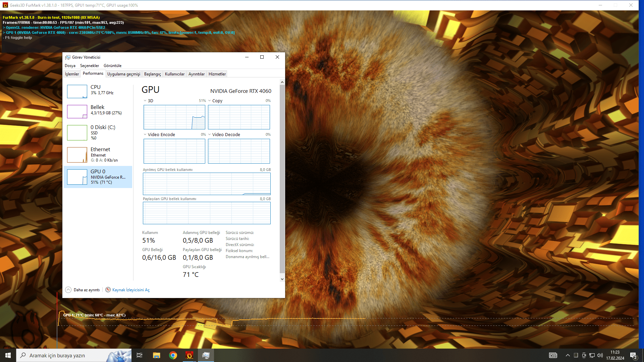644x362 pixels.
Task: Switch to FurMark via its taskbar icon
Action: [x=190, y=355]
